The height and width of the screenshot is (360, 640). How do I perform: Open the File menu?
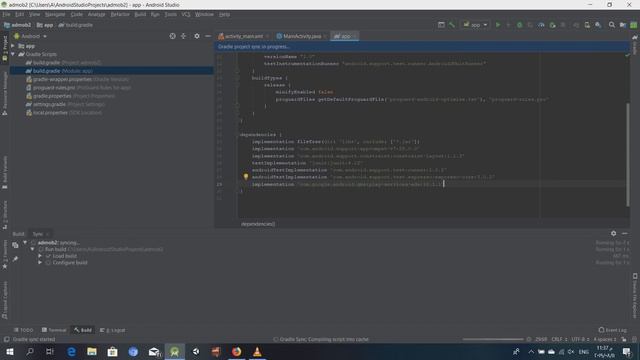6,14
